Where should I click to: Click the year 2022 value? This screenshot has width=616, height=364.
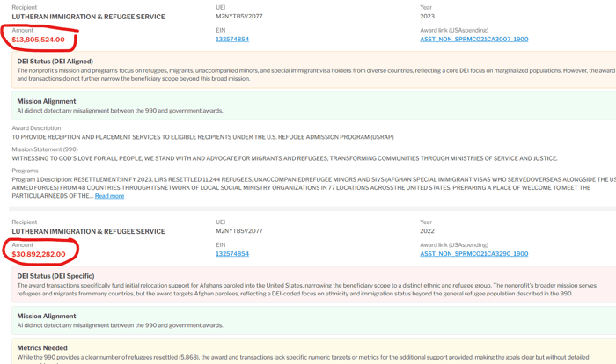(428, 231)
